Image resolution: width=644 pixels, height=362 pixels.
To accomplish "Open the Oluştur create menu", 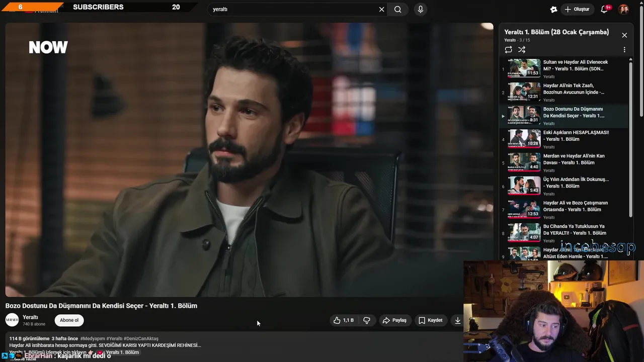I will (x=577, y=9).
